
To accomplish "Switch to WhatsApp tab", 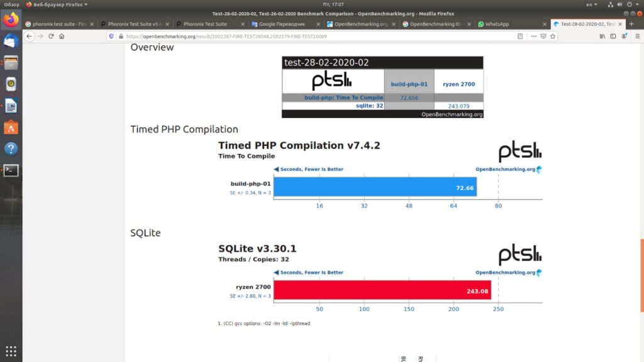I will point(512,24).
